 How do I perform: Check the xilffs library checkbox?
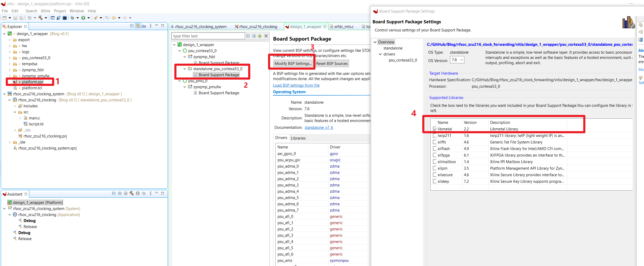pos(435,142)
